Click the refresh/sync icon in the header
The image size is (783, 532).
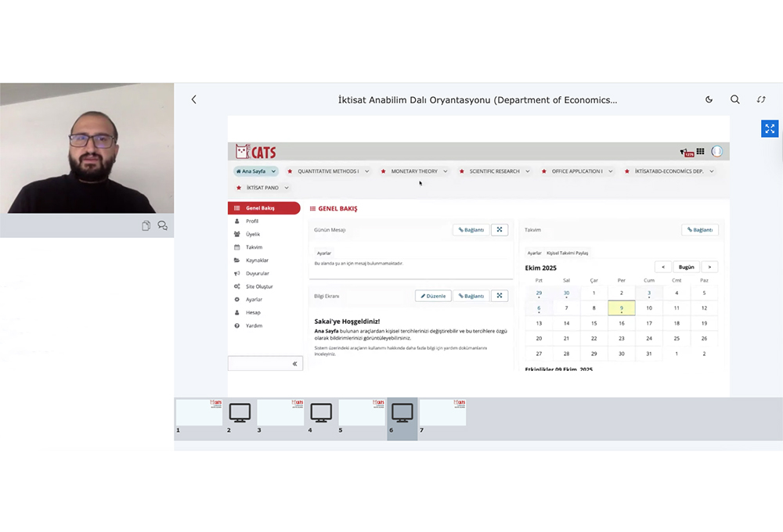click(761, 99)
